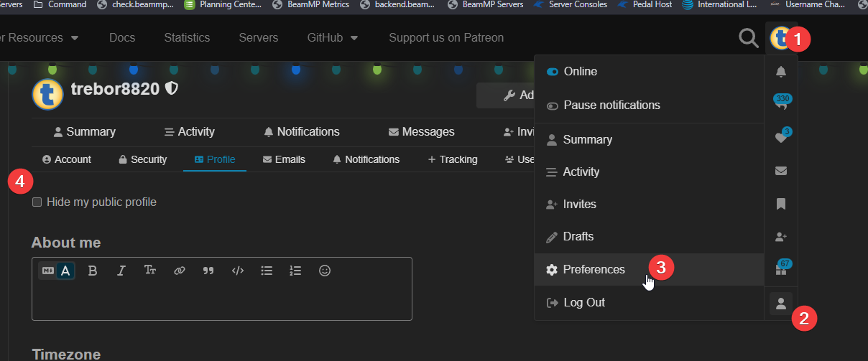Switch to the Security tab

[142, 159]
